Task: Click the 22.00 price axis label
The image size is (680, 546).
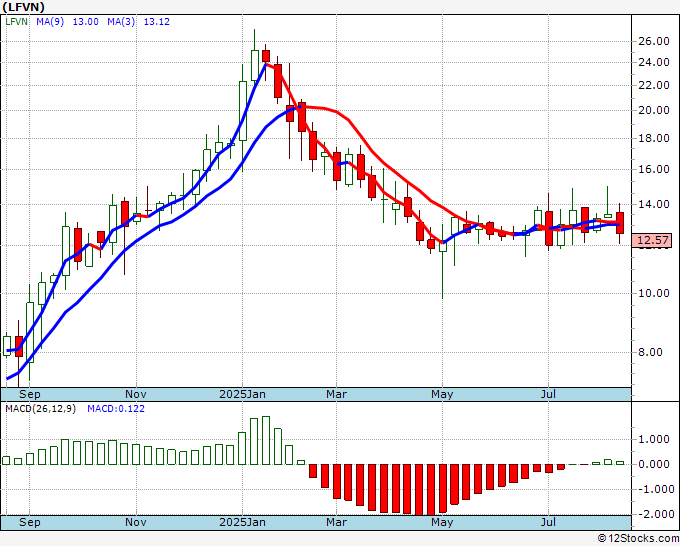Action: [x=654, y=85]
